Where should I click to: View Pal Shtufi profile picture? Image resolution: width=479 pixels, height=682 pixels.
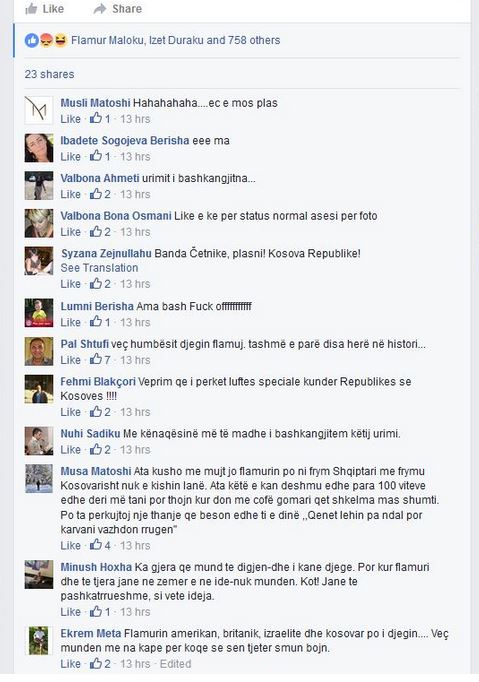(x=39, y=351)
